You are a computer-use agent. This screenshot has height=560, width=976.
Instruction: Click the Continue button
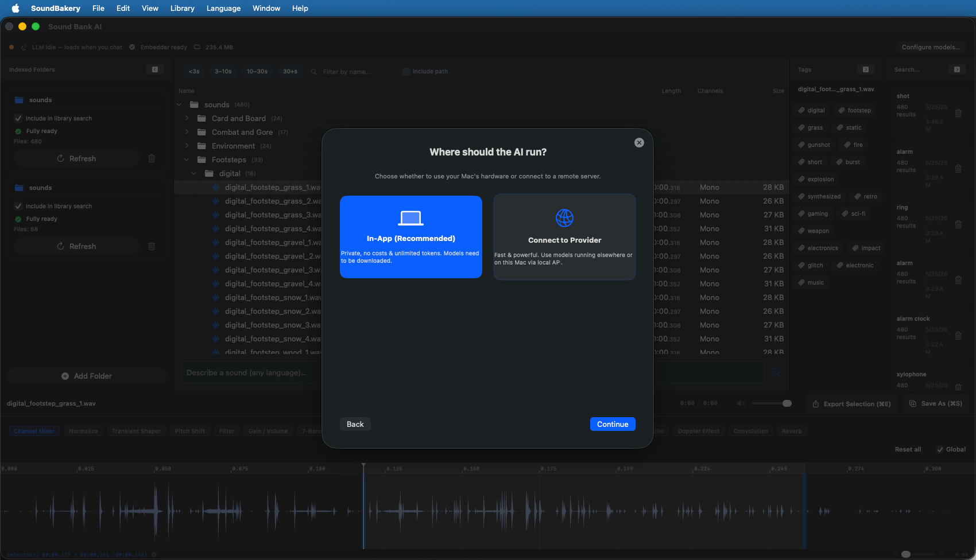point(613,424)
